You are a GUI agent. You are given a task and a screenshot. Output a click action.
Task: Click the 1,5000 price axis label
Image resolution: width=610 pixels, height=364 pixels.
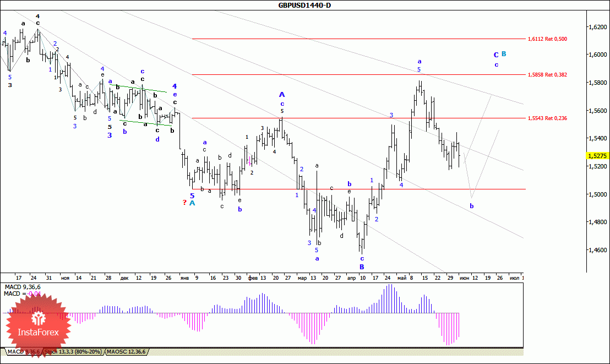(x=597, y=194)
